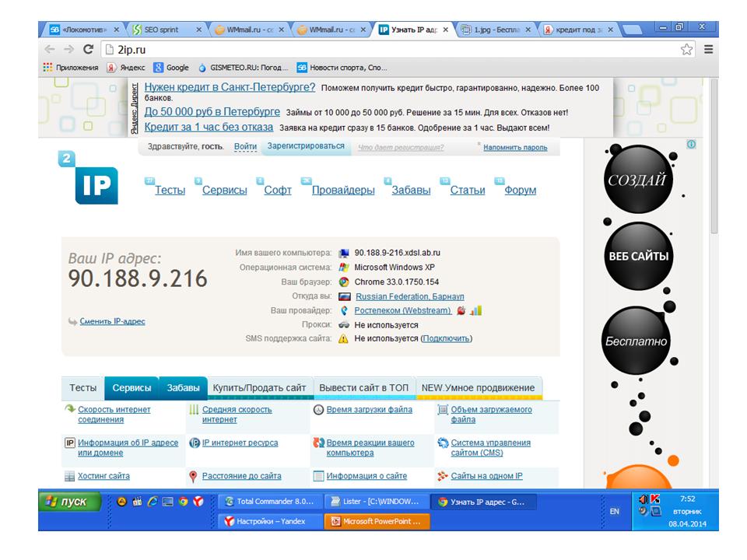Open Total Commander from the taskbar
747x560 pixels.
(270, 502)
